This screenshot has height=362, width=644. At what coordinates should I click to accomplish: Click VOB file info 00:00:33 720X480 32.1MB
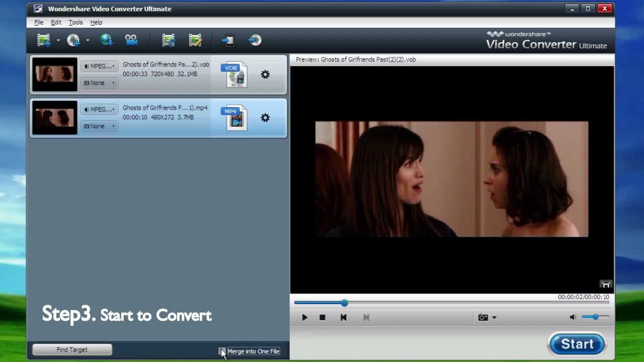160,74
